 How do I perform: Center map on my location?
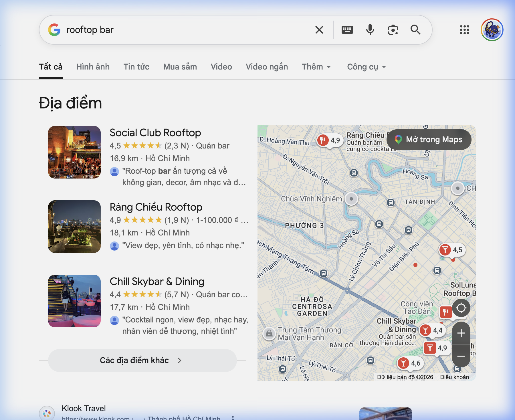[461, 308]
